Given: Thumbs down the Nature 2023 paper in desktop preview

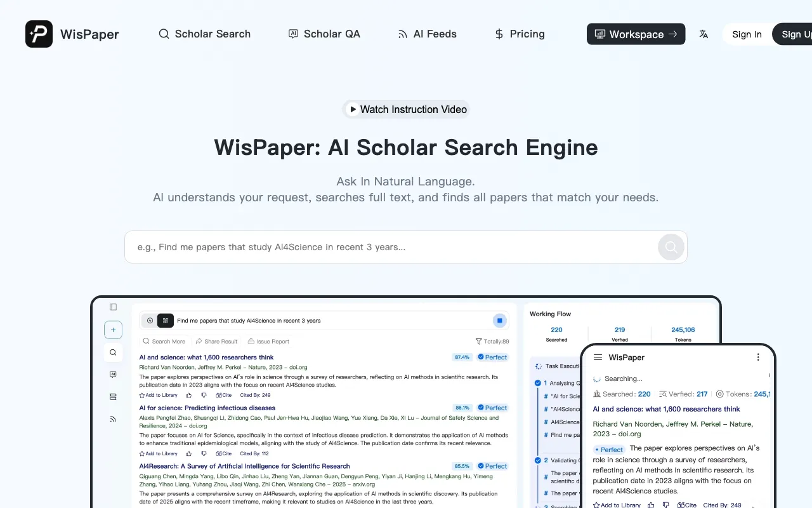Looking at the screenshot, I should click(204, 395).
